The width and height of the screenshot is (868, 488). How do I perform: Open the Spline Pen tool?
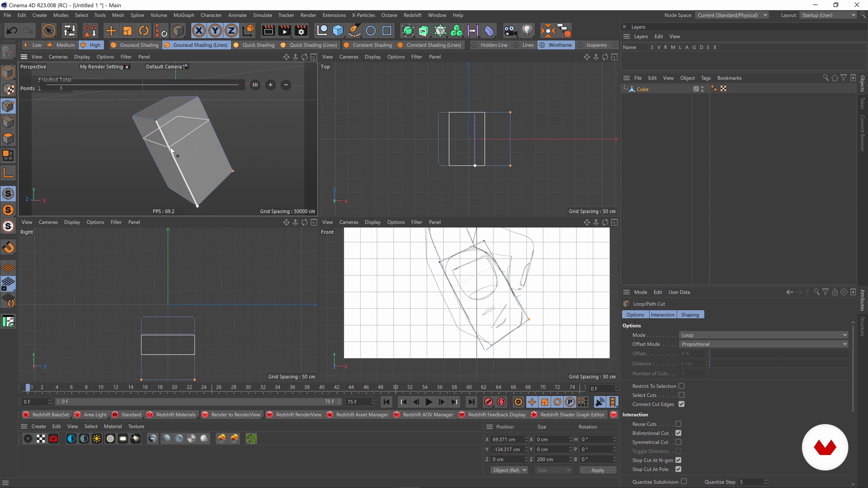354,31
